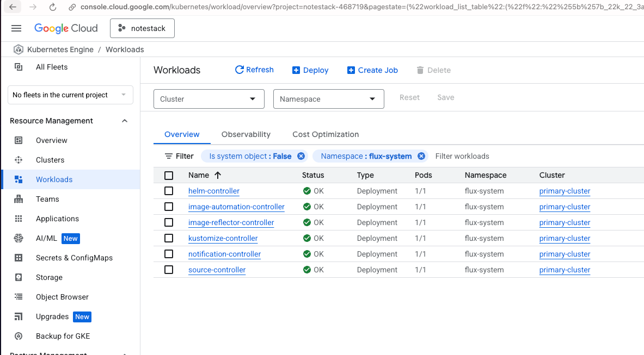This screenshot has width=644, height=355.
Task: Click the Workloads sidebar icon
Action: tap(19, 179)
